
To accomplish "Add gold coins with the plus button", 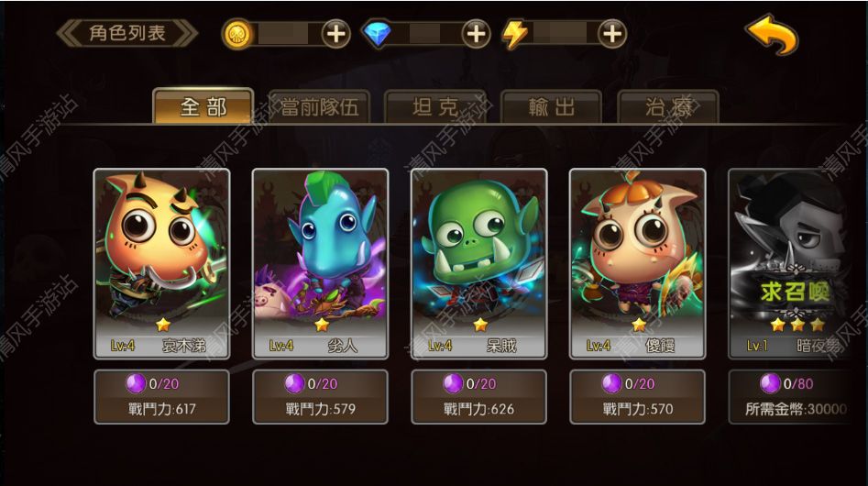I will pos(336,34).
